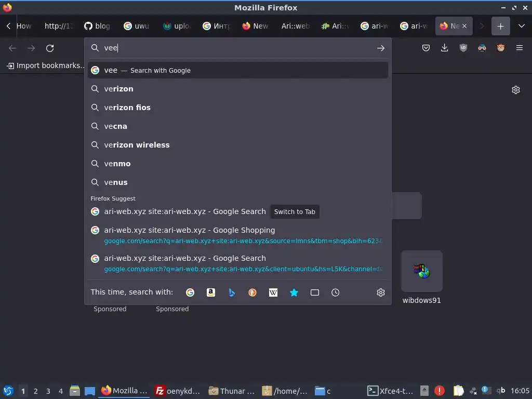
Task: Switch to workspace 2
Action: (35, 391)
